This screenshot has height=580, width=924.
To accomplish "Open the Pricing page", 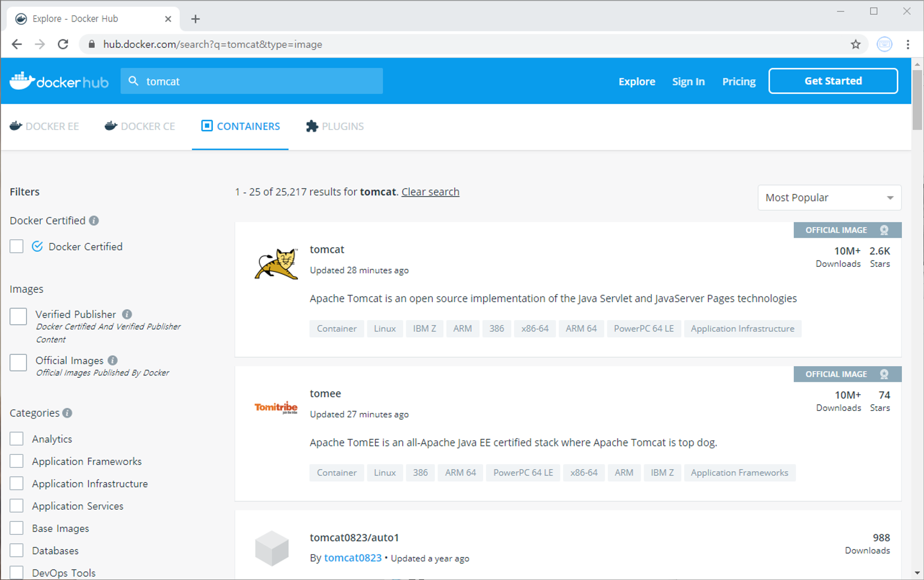I will [739, 81].
